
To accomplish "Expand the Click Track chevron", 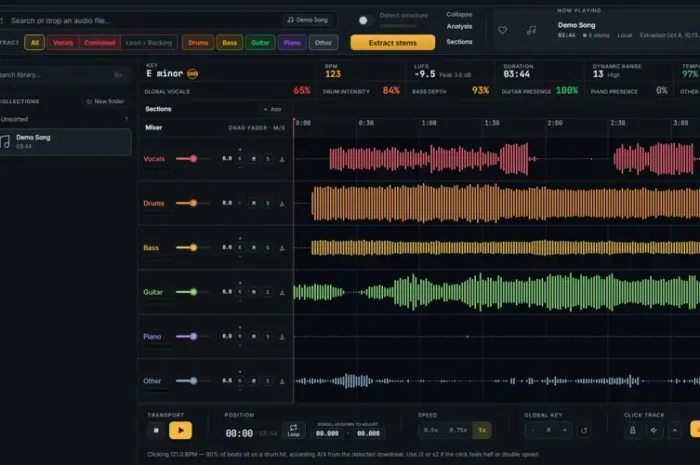I will coord(675,431).
